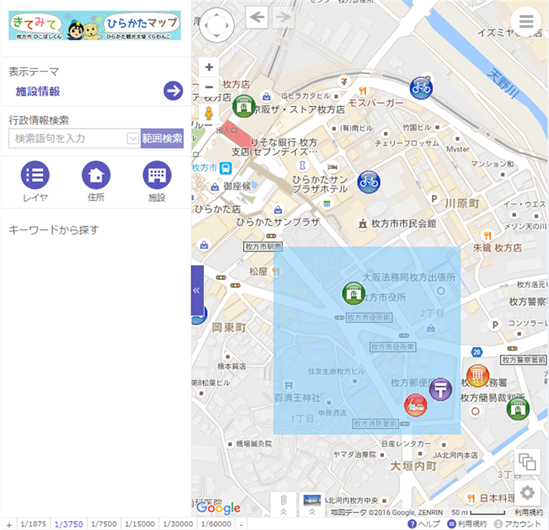
Task: Select map scale 1/15000
Action: pos(140,524)
